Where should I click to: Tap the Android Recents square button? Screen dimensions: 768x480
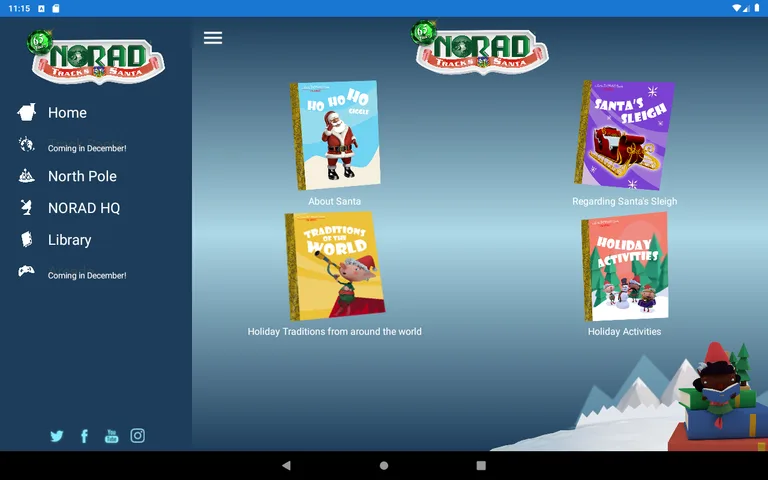point(481,465)
